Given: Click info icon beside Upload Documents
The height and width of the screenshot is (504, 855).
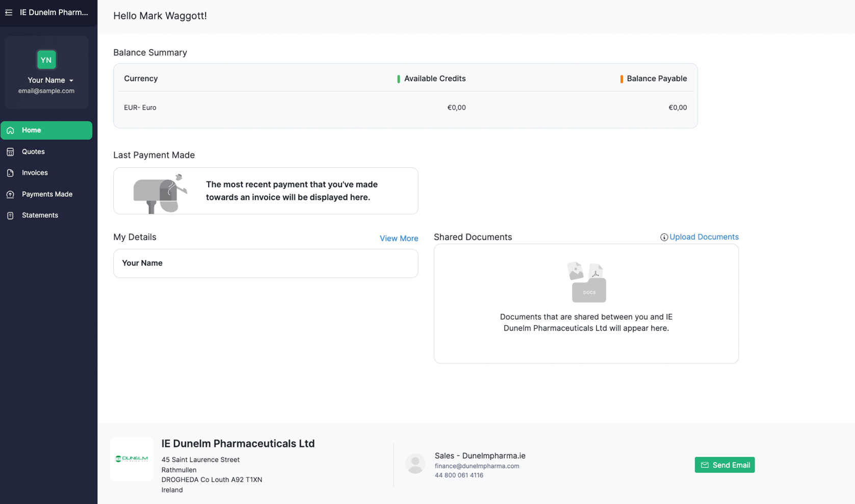Looking at the screenshot, I should [664, 237].
